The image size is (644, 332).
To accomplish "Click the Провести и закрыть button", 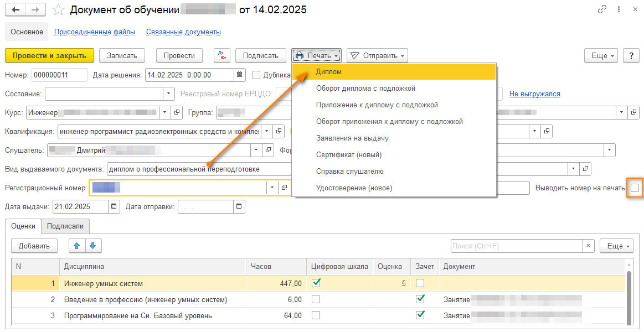I will click(x=49, y=55).
